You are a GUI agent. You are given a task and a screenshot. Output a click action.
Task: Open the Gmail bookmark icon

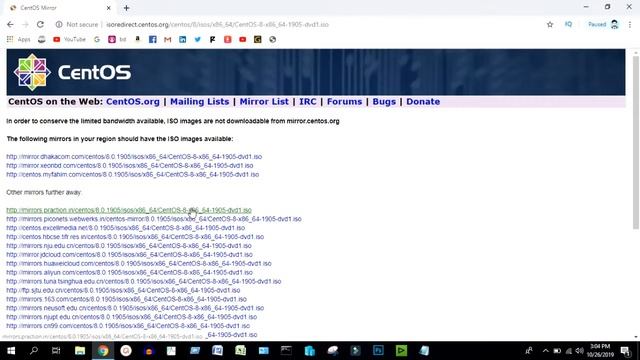pos(167,40)
